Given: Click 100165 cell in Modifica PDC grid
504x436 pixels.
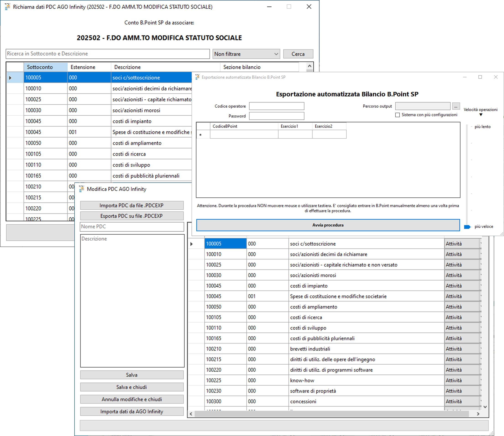Looking at the screenshot, I should pos(225,338).
